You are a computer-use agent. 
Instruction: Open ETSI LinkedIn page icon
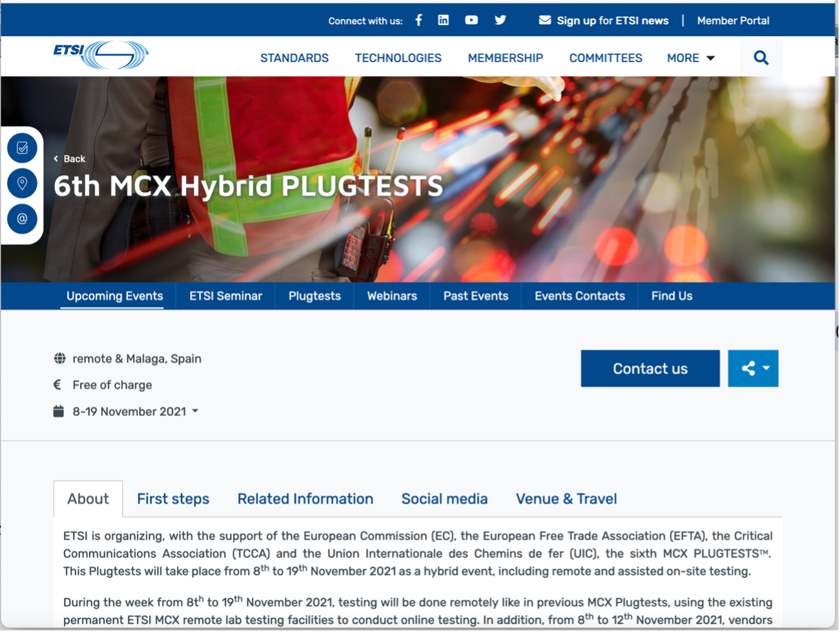click(444, 20)
